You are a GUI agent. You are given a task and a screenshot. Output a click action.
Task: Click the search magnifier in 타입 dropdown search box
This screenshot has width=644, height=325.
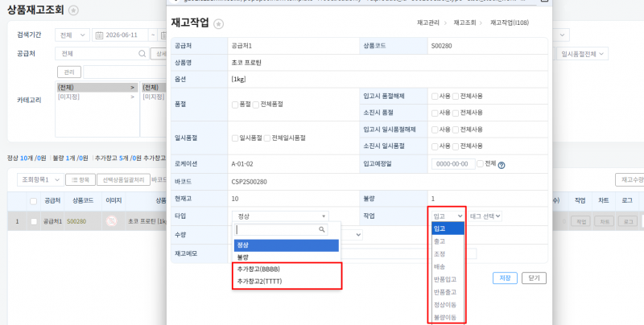coord(322,229)
